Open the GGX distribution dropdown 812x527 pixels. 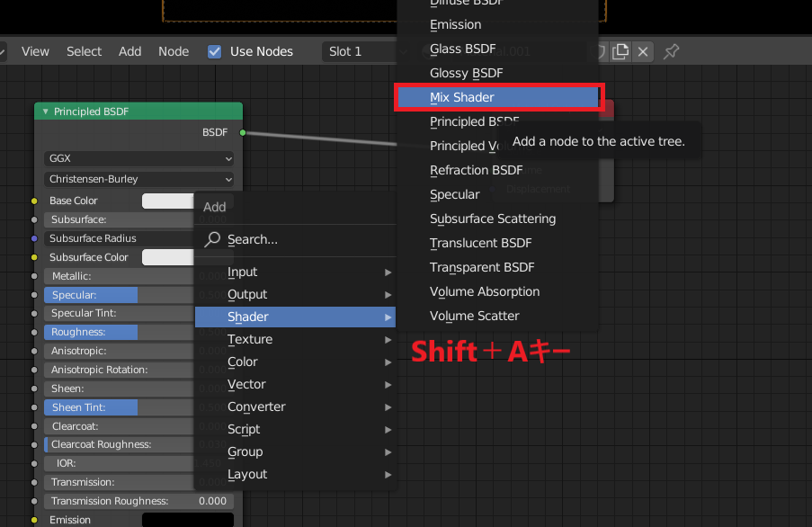pos(138,158)
